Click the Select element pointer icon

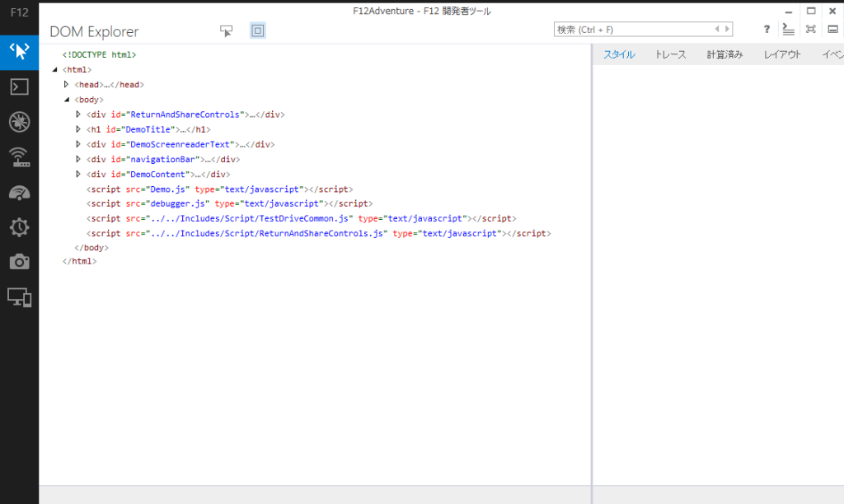point(226,30)
